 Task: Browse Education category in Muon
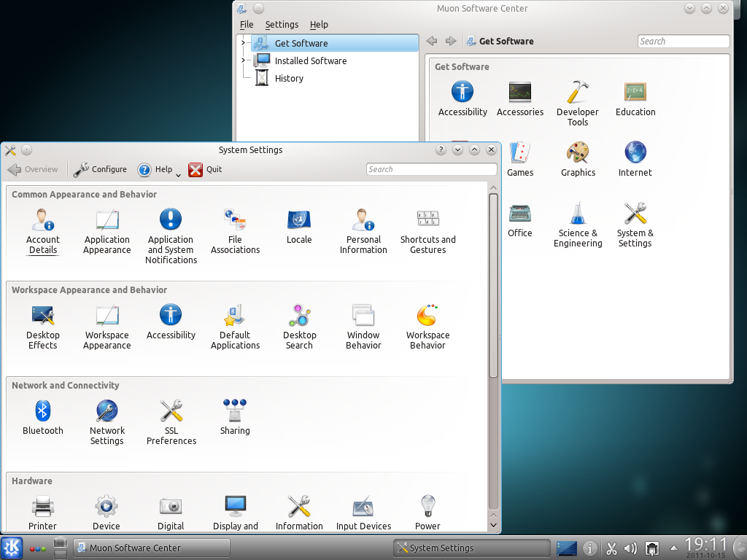[635, 98]
